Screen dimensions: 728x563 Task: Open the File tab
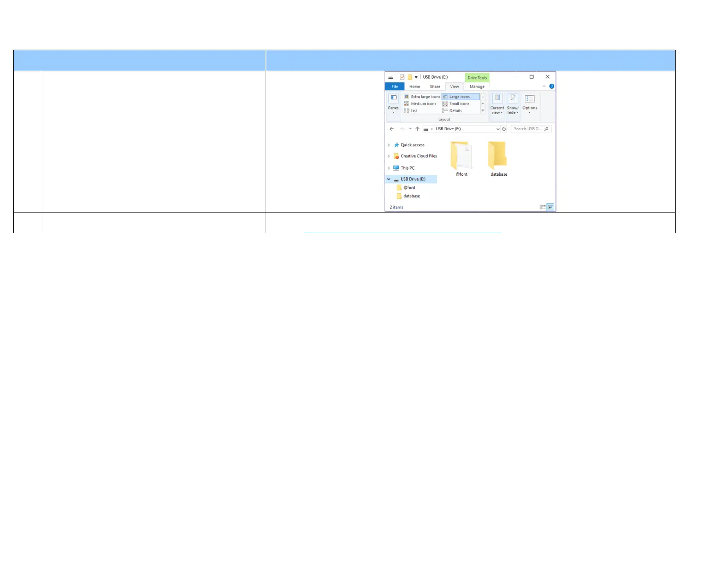click(395, 86)
